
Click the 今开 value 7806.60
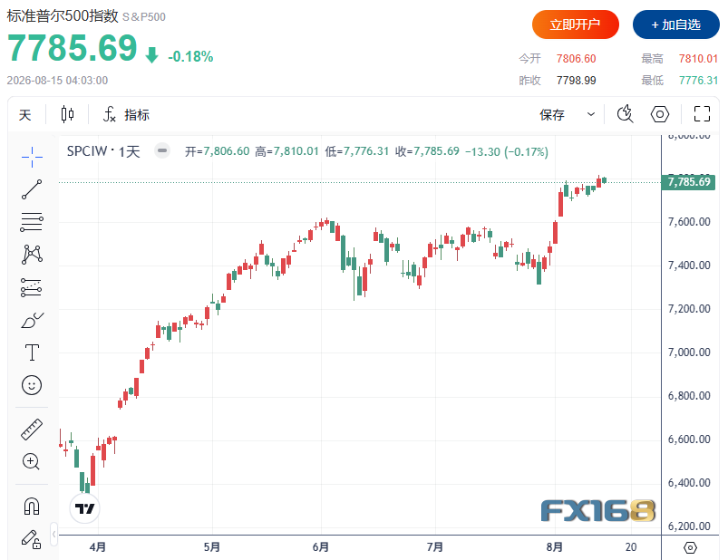pyautogui.click(x=577, y=59)
